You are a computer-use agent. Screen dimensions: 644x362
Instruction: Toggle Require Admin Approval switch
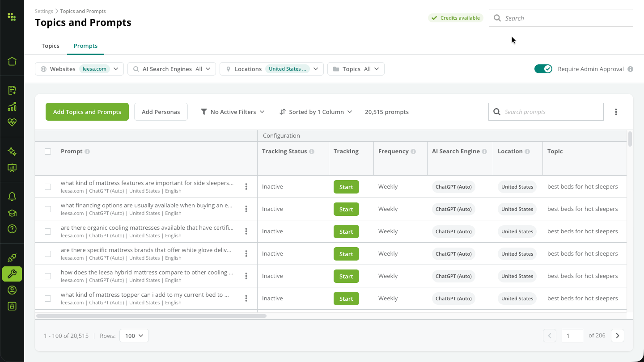pyautogui.click(x=543, y=69)
